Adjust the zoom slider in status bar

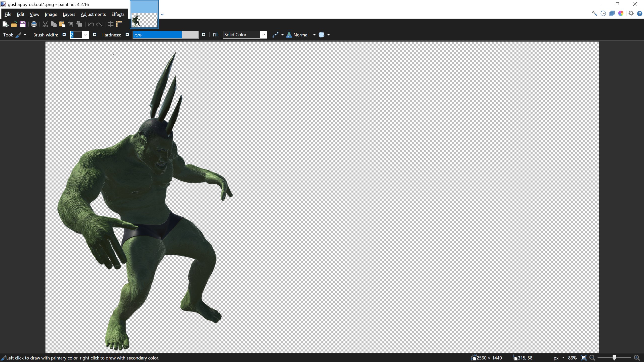(x=614, y=358)
